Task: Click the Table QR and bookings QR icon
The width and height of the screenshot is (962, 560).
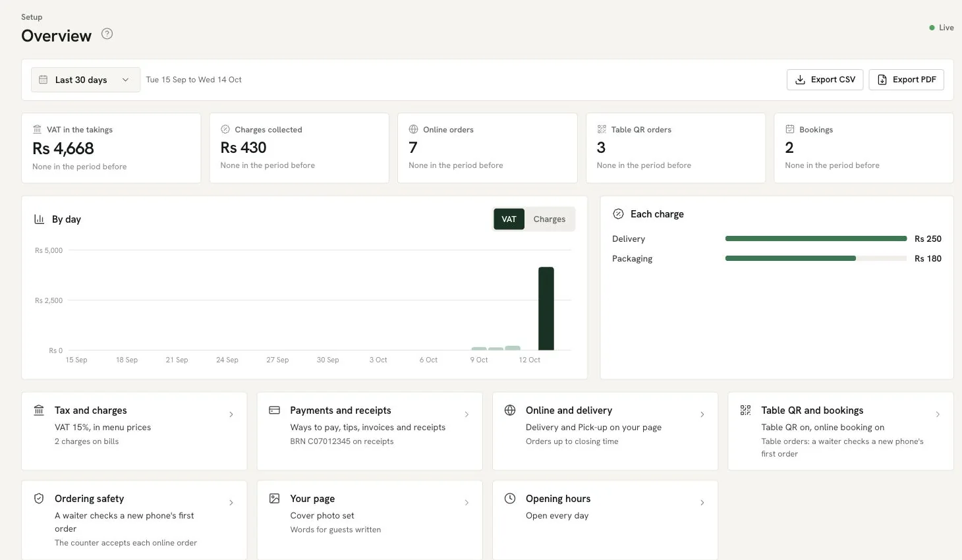Action: [x=746, y=410]
